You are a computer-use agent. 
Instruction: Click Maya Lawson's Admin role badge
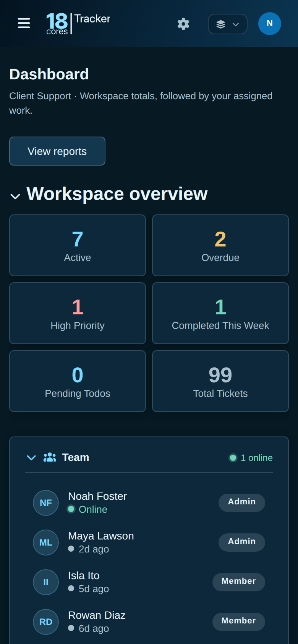pyautogui.click(x=242, y=542)
